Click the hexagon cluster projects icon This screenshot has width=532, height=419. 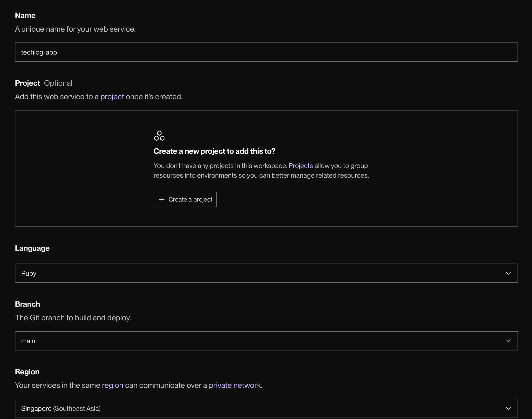pyautogui.click(x=159, y=136)
